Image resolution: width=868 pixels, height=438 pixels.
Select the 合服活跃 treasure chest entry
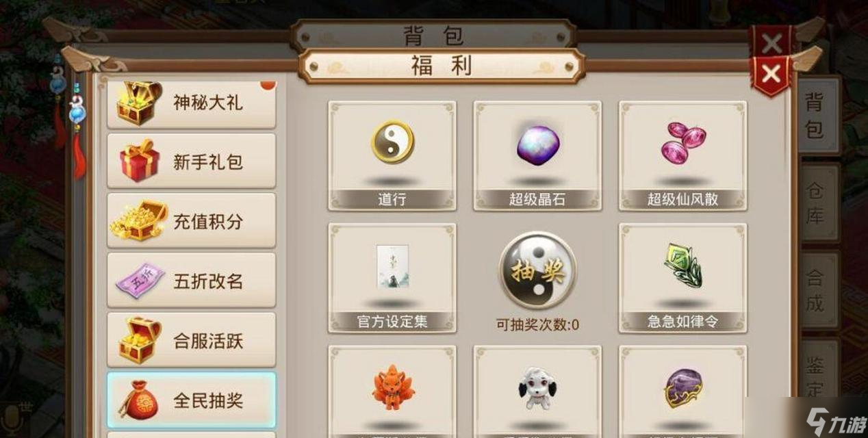pos(192,339)
